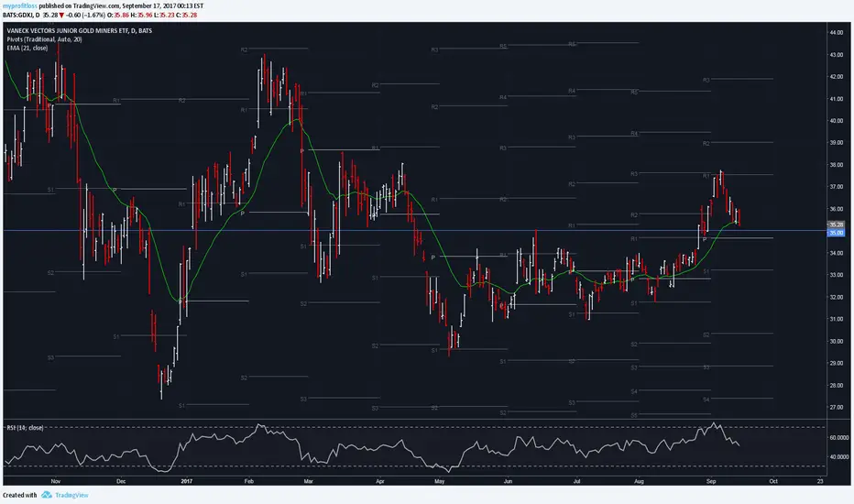The height and width of the screenshot is (504, 854).
Task: Click the EMA (21, close) indicator label
Action: click(x=27, y=48)
